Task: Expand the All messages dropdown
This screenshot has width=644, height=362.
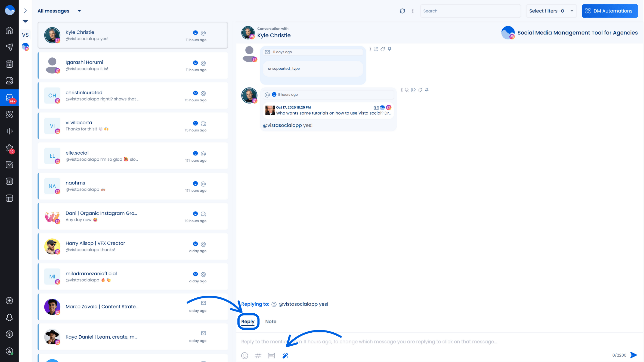Action: pyautogui.click(x=79, y=11)
